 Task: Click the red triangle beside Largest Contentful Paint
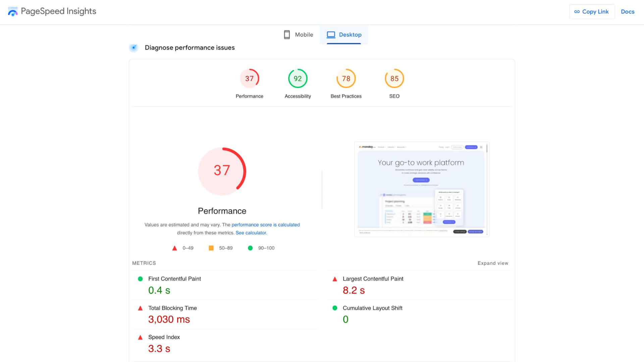tap(335, 279)
